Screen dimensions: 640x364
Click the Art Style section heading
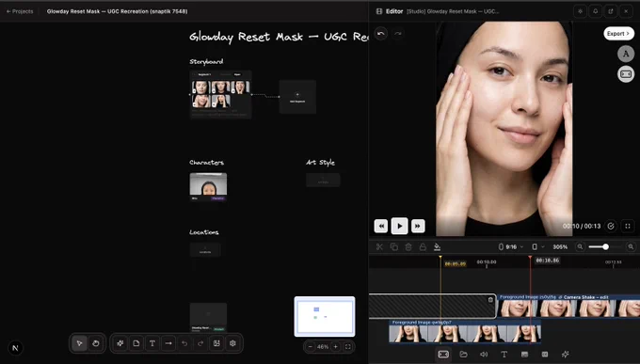point(320,163)
